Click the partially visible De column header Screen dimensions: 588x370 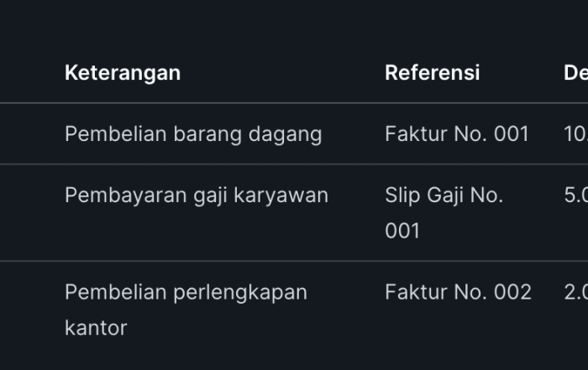pos(575,73)
